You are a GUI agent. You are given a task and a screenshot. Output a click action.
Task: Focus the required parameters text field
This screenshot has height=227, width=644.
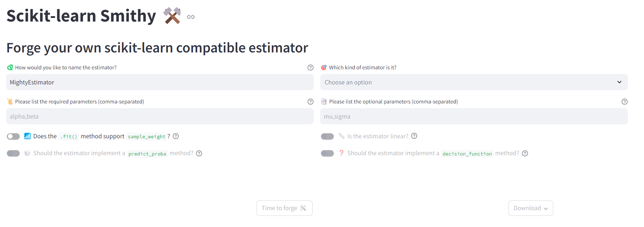160,116
